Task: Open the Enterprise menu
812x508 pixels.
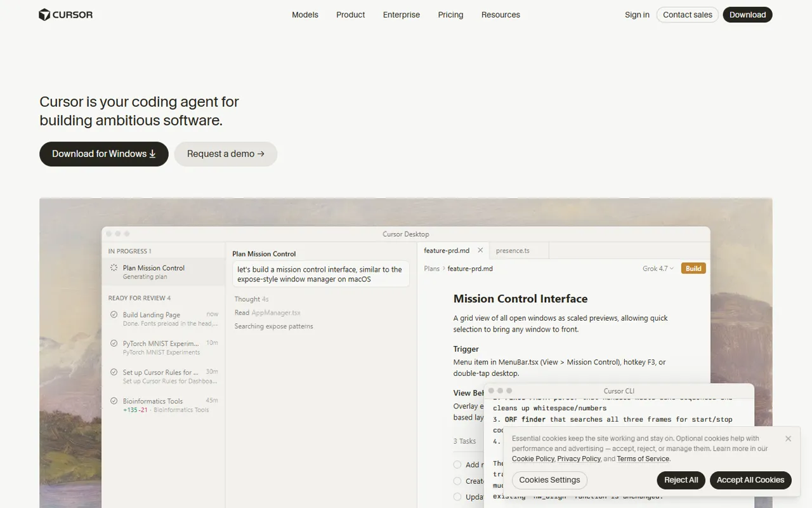Action: pyautogui.click(x=402, y=15)
